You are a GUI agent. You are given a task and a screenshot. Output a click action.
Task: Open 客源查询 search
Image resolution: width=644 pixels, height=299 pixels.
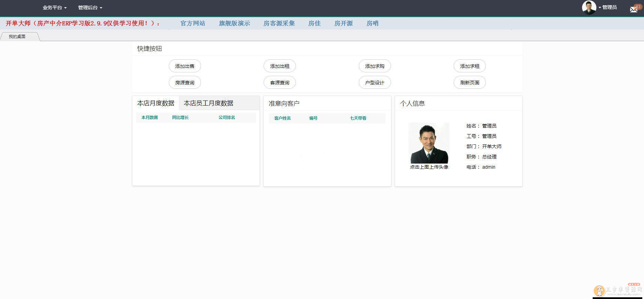tap(279, 83)
